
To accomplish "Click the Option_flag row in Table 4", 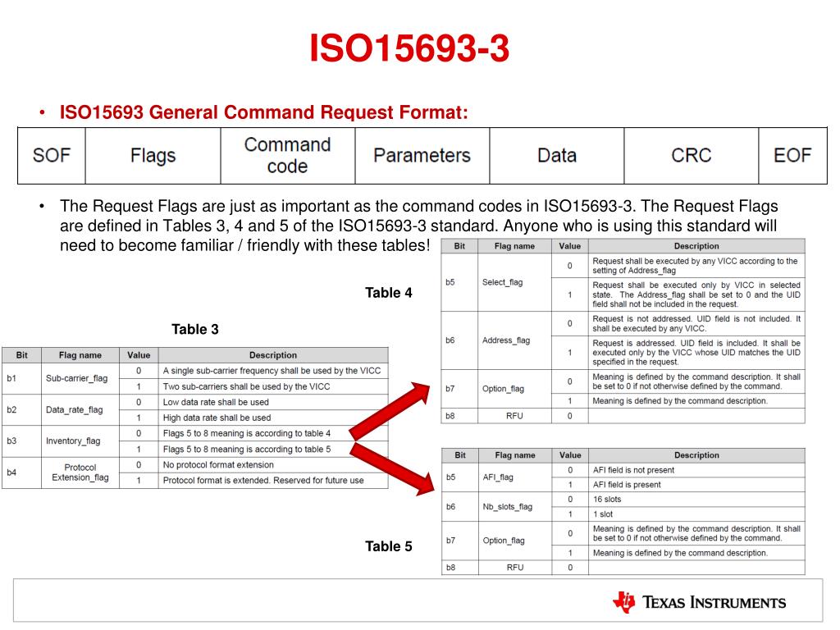I will [513, 389].
